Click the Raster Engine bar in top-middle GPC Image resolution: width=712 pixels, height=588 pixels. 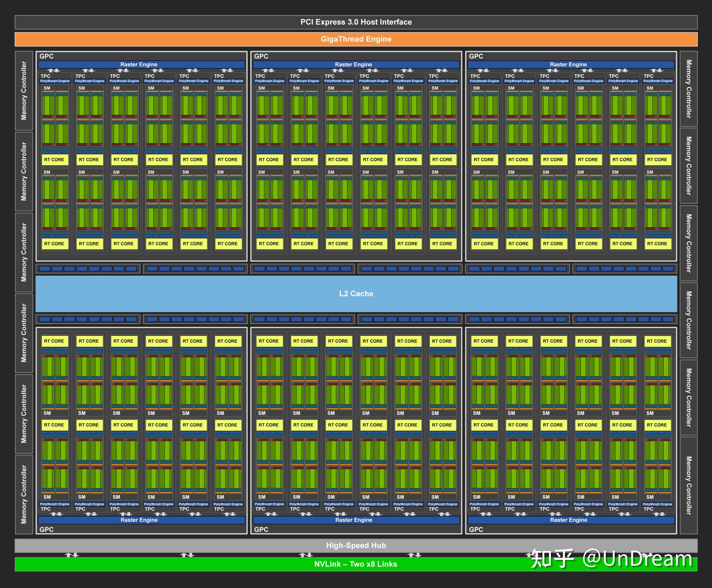354,64
